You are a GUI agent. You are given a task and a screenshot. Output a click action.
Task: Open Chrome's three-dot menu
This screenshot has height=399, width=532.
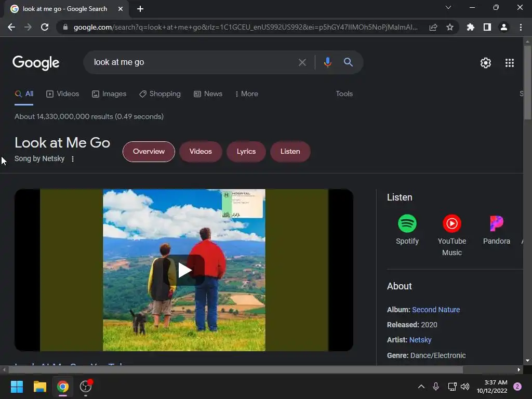click(x=521, y=27)
